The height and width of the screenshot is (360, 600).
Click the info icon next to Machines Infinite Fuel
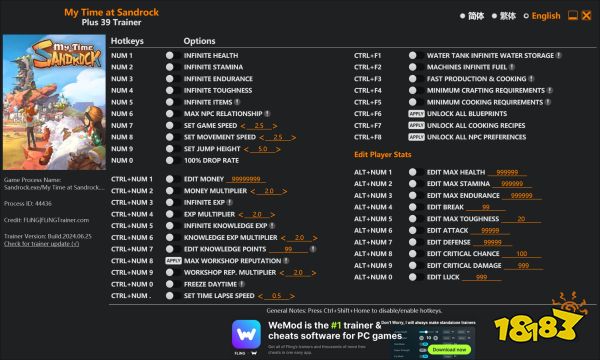point(512,67)
